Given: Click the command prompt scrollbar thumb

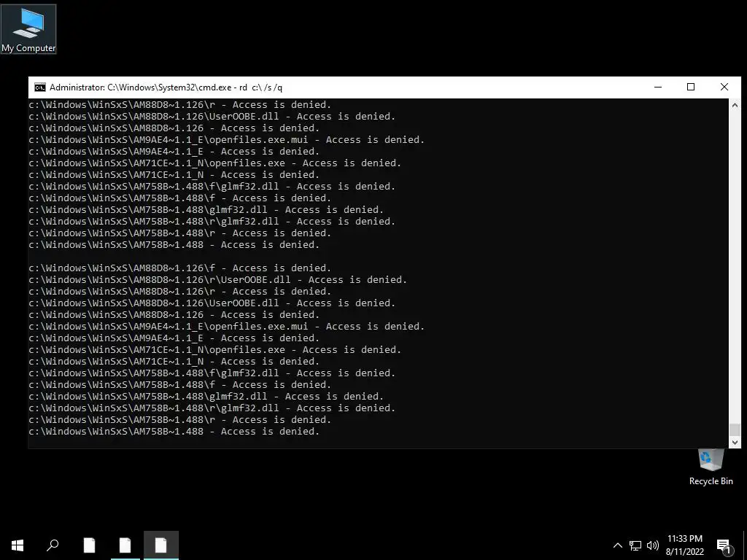Looking at the screenshot, I should (735, 429).
